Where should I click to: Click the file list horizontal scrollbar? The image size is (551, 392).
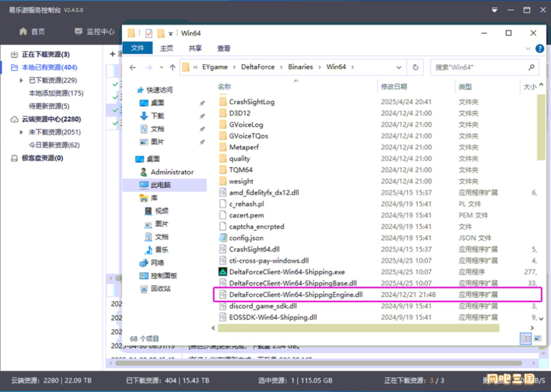pyautogui.click(x=358, y=328)
